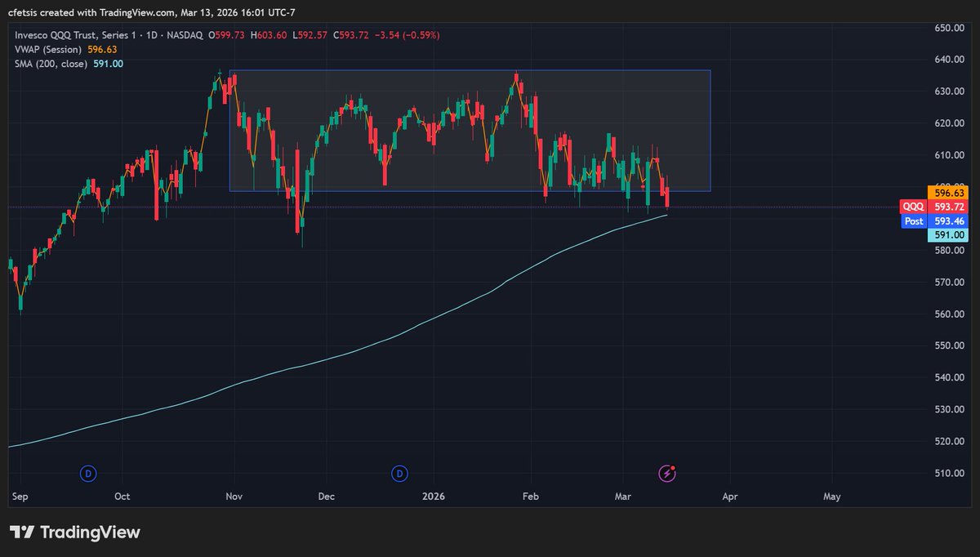This screenshot has height=557, width=980.
Task: Click the 540.00 price axis label
Action: [x=948, y=378]
